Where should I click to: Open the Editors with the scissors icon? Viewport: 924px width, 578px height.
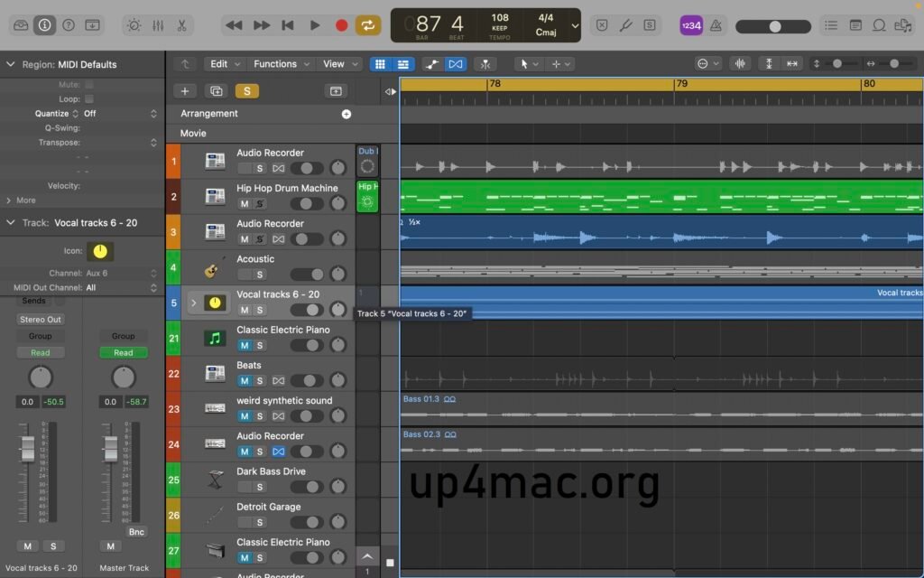[x=182, y=25]
